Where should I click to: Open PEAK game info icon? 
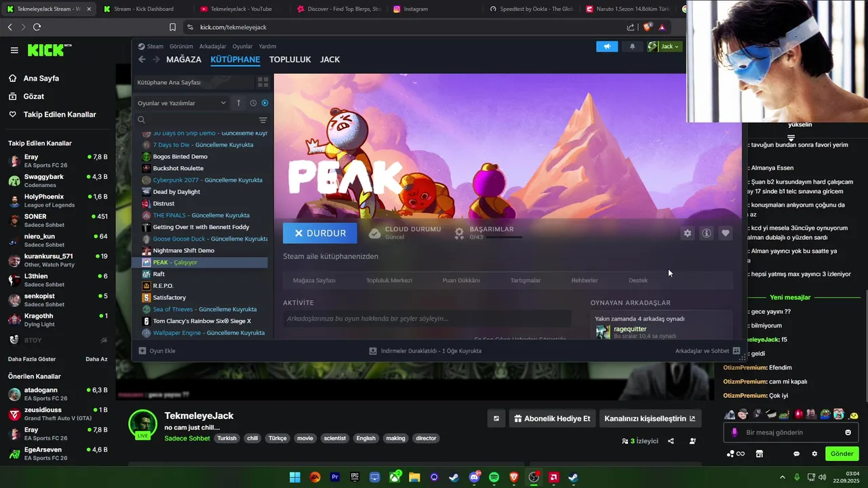707,233
